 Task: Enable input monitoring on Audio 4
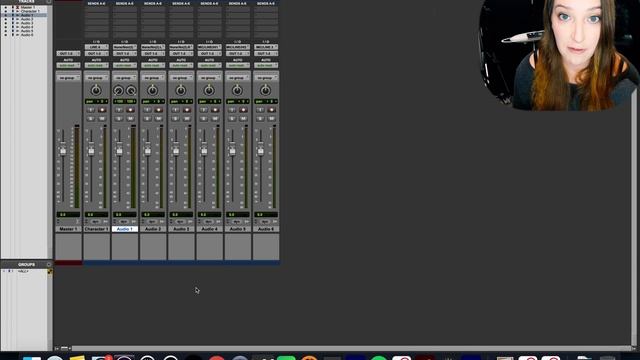[x=203, y=110]
